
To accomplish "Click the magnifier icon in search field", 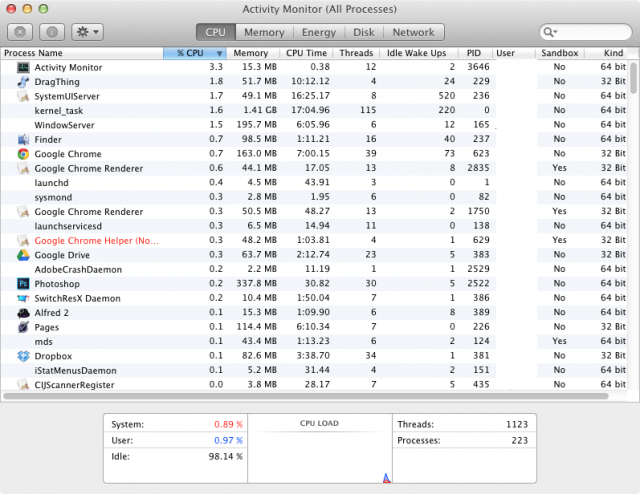I will click(x=549, y=32).
